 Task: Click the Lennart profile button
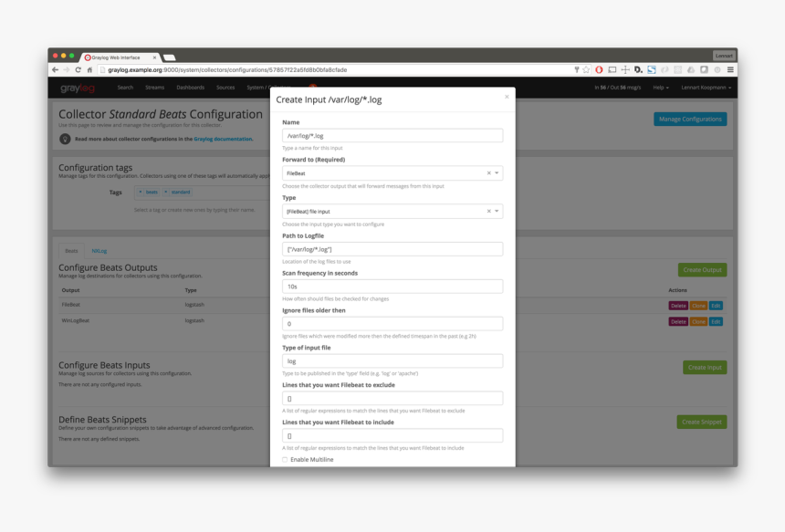point(724,56)
